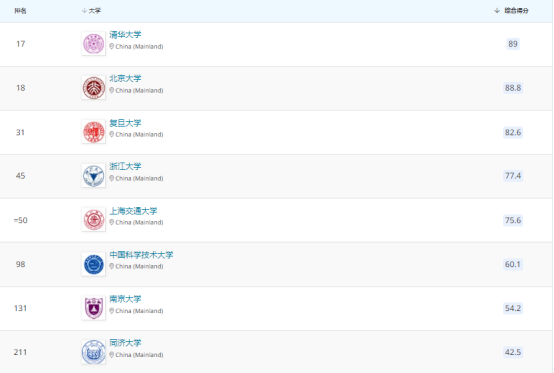Select the score value 82.6
The image size is (554, 373).
pyautogui.click(x=513, y=132)
